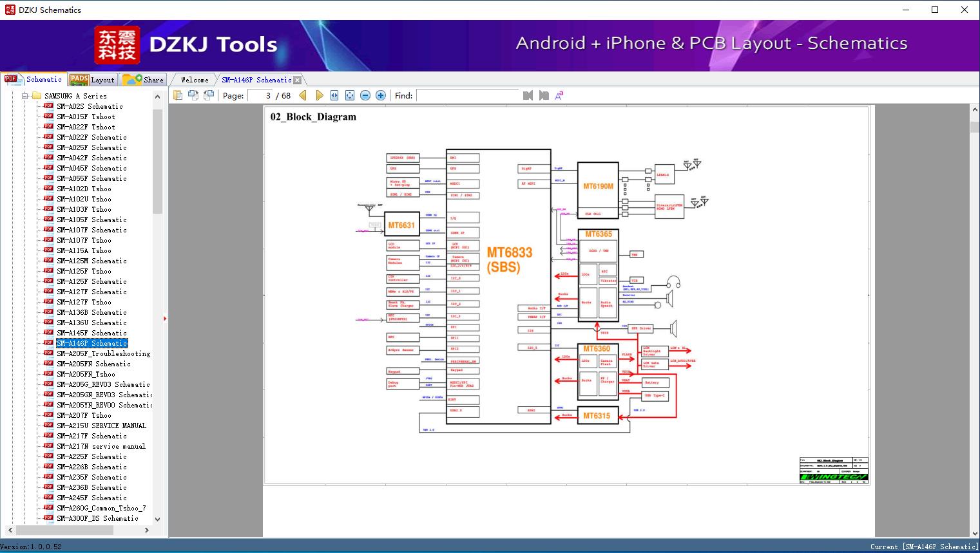The height and width of the screenshot is (553, 980).
Task: Switch to the Welcome tab
Action: pos(195,80)
